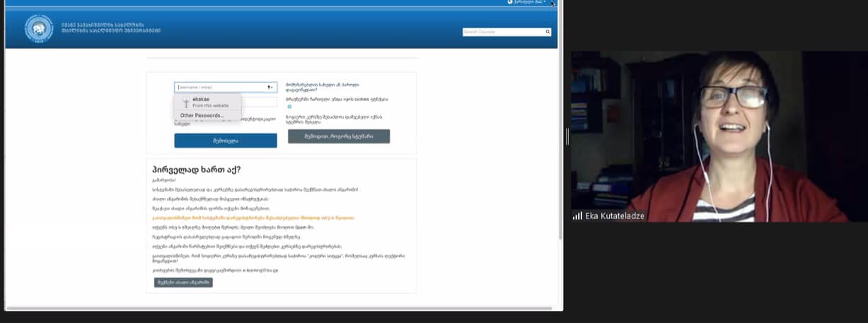Screen dimensions: 868x323
Task: Click the blue login button
Action: [x=226, y=141]
